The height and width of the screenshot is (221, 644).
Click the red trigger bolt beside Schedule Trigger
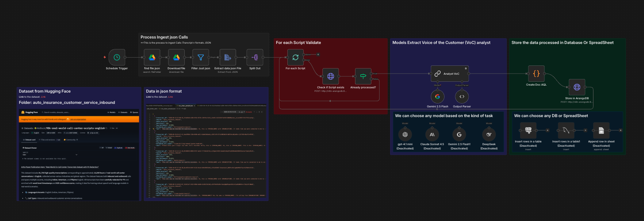click(105, 57)
